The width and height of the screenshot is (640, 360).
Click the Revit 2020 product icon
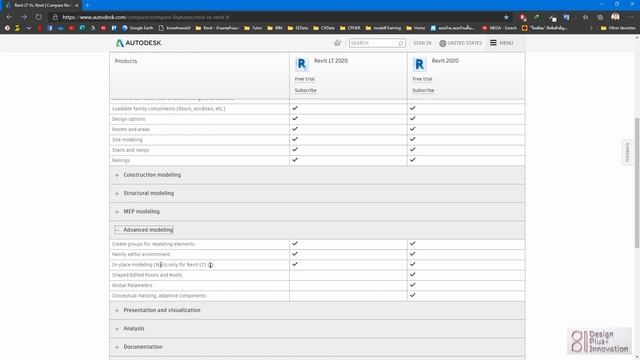[419, 64]
